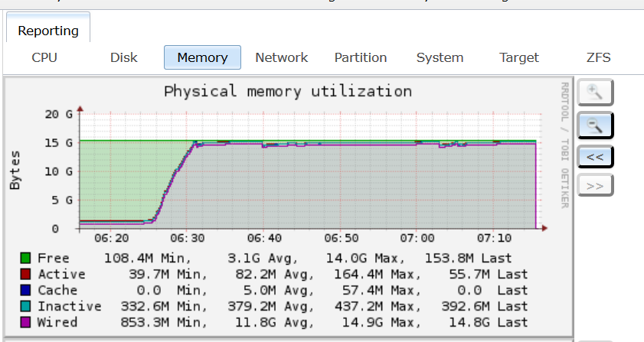
Task: Click the green Free legend swatch
Action: pos(25,258)
